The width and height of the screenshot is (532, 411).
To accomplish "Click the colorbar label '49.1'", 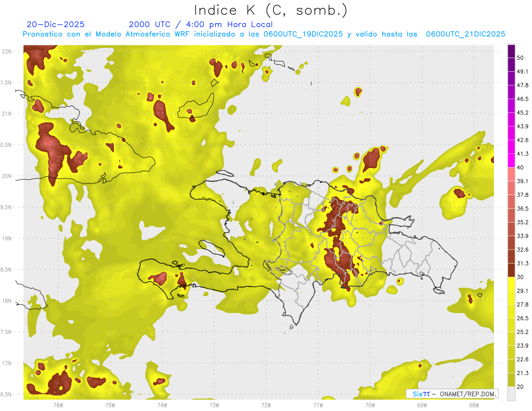I will tap(522, 71).
